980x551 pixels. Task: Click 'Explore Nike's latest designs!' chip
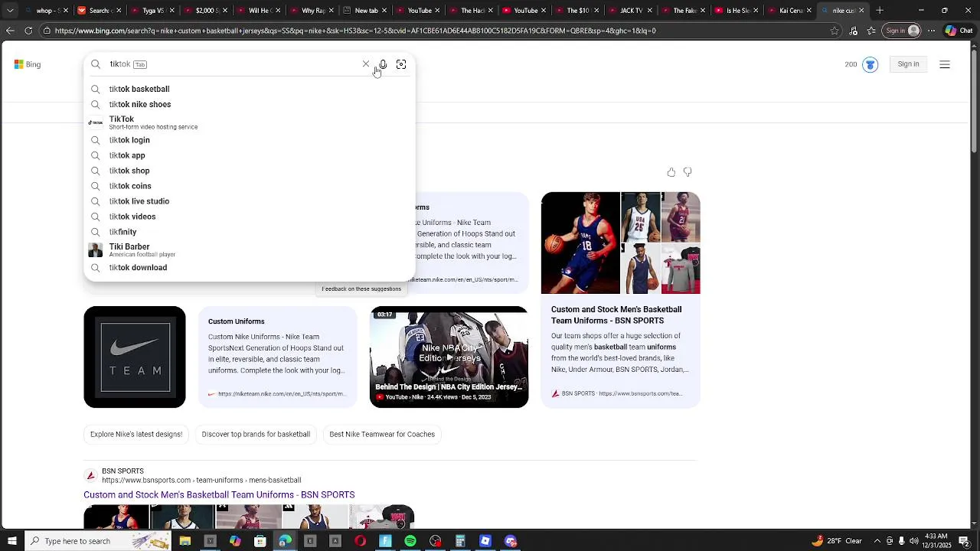pyautogui.click(x=136, y=434)
